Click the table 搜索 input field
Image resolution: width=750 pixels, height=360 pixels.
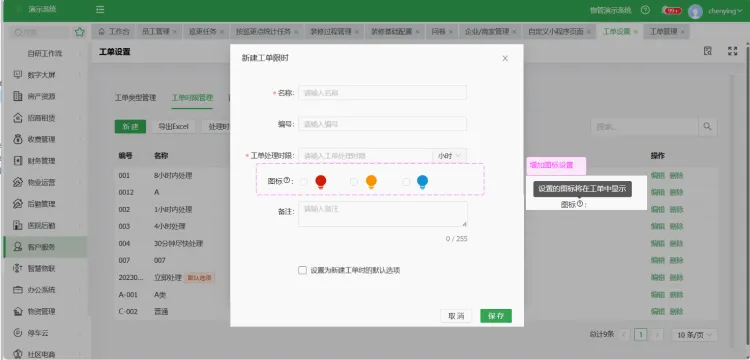pos(645,127)
